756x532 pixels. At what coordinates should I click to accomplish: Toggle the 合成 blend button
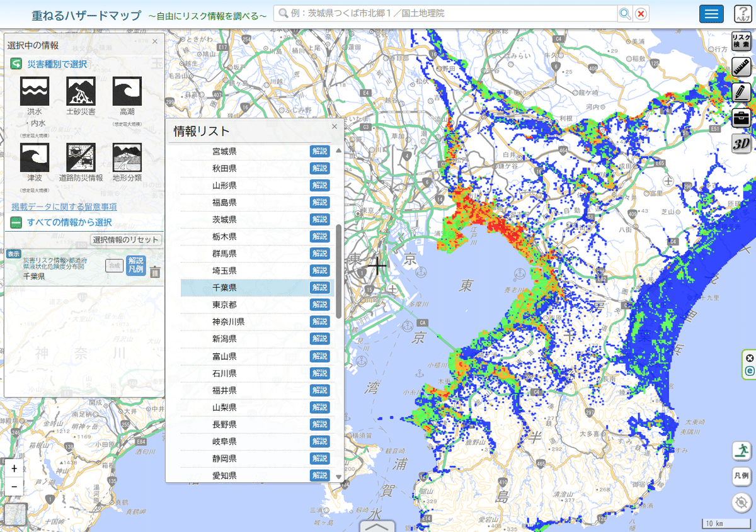click(114, 266)
